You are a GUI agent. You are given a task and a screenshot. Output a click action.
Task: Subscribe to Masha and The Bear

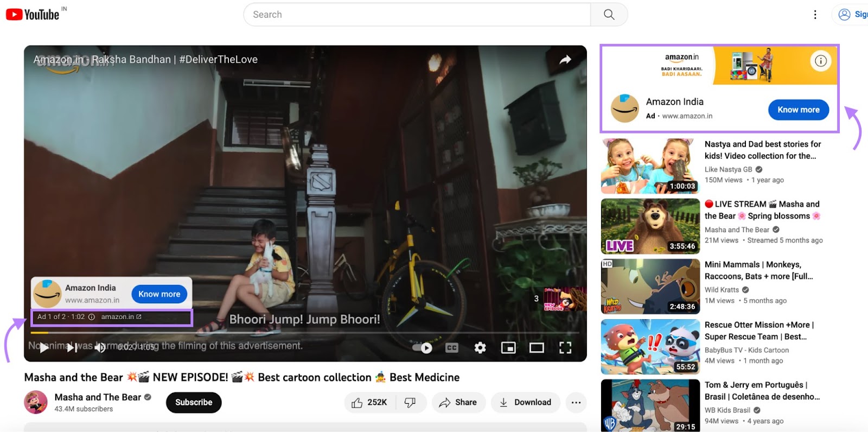coord(194,403)
